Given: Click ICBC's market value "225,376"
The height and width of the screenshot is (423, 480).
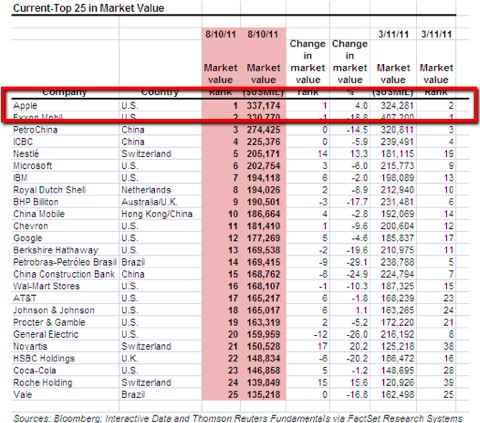Looking at the screenshot, I should pyautogui.click(x=263, y=142).
